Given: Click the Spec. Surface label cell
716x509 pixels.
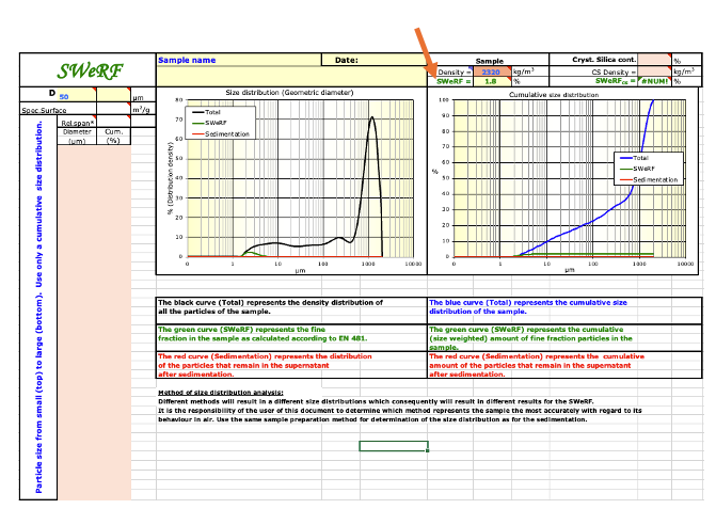Looking at the screenshot, I should (44, 110).
